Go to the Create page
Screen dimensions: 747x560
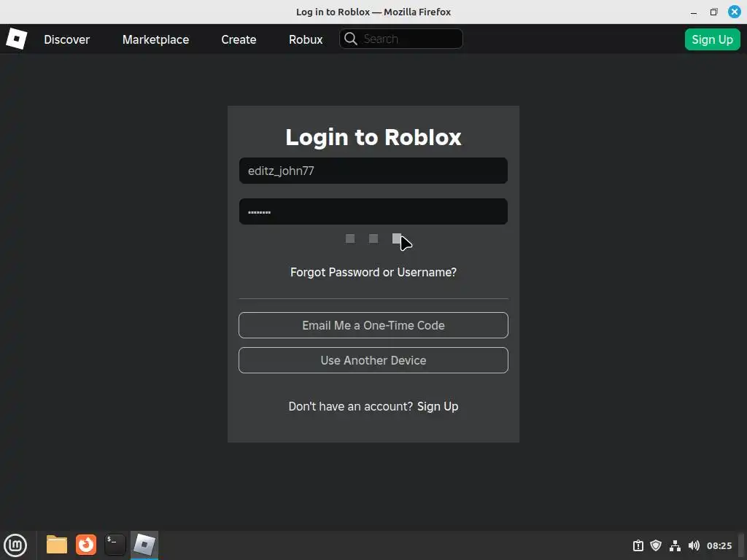coord(239,39)
